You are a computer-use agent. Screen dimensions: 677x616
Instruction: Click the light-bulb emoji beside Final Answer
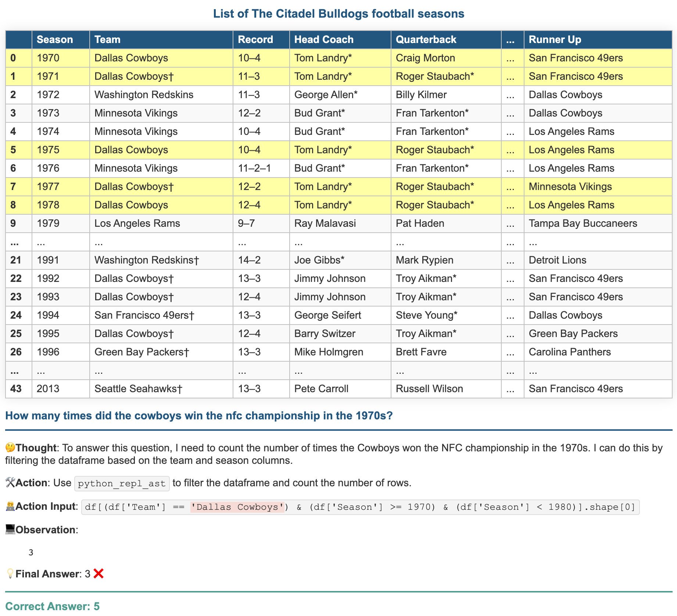(10, 574)
